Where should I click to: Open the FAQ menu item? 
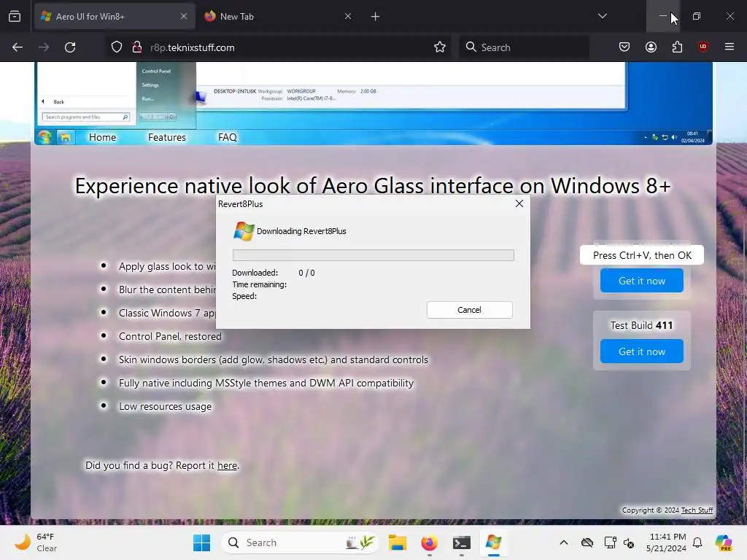click(228, 137)
